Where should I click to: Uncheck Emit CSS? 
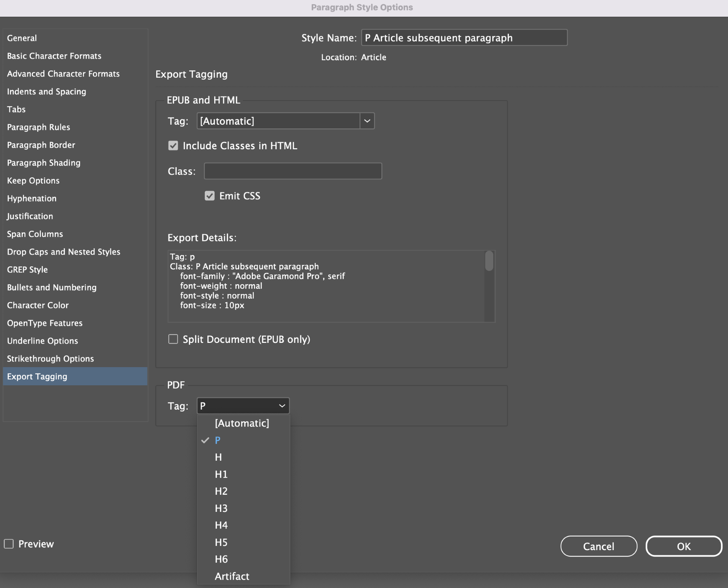[x=210, y=195]
